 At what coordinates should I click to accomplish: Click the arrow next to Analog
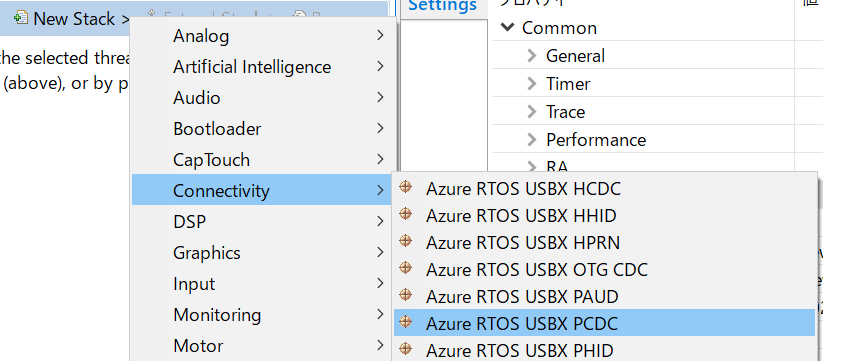coord(381,35)
